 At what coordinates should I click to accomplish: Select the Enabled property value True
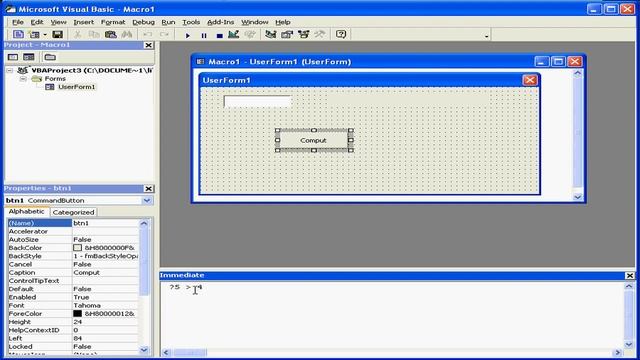tap(105, 297)
